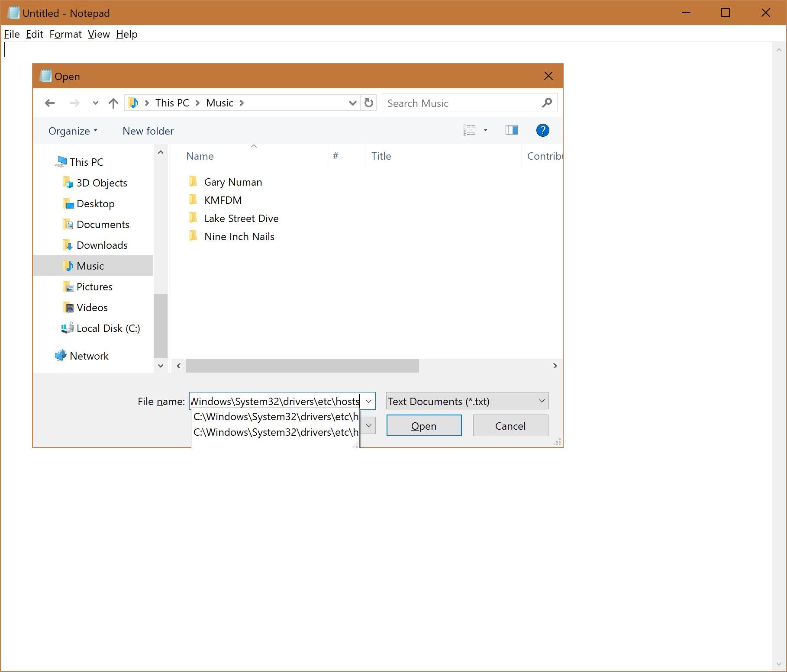Open the view options arrow
Screen dimensions: 787x672
coord(485,130)
